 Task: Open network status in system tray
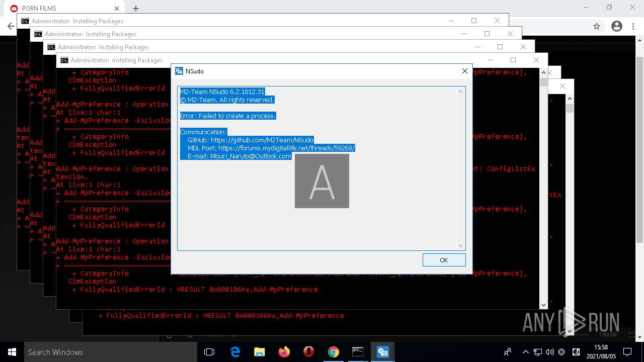[538, 352]
